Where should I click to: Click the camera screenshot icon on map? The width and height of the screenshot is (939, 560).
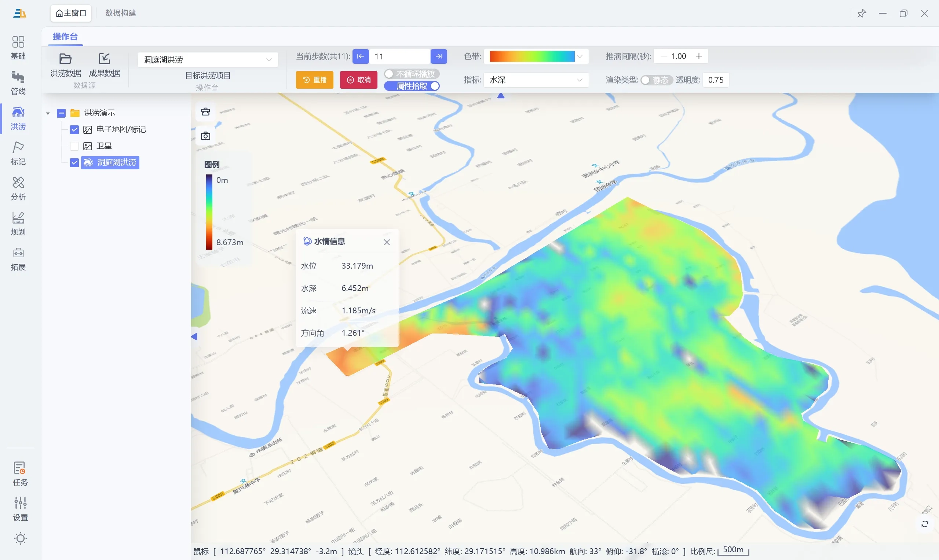pos(205,136)
